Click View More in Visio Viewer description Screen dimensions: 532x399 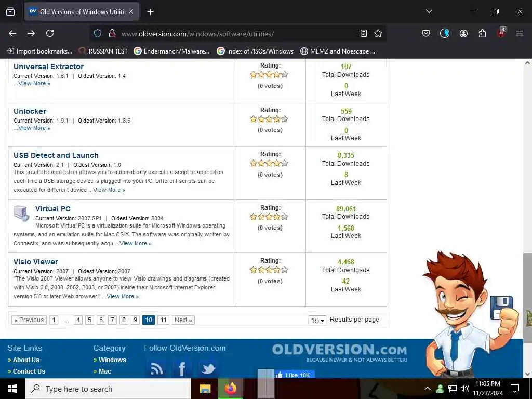(x=123, y=296)
